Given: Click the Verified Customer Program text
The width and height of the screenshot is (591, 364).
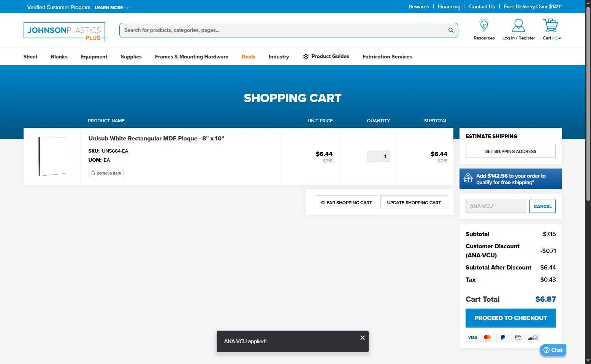Looking at the screenshot, I should [x=59, y=7].
